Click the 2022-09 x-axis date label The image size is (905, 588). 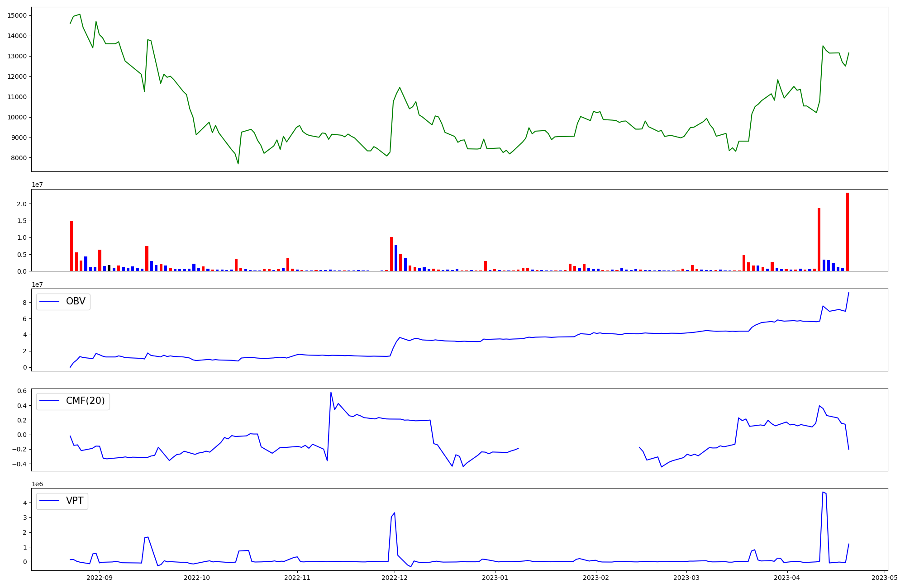click(99, 578)
